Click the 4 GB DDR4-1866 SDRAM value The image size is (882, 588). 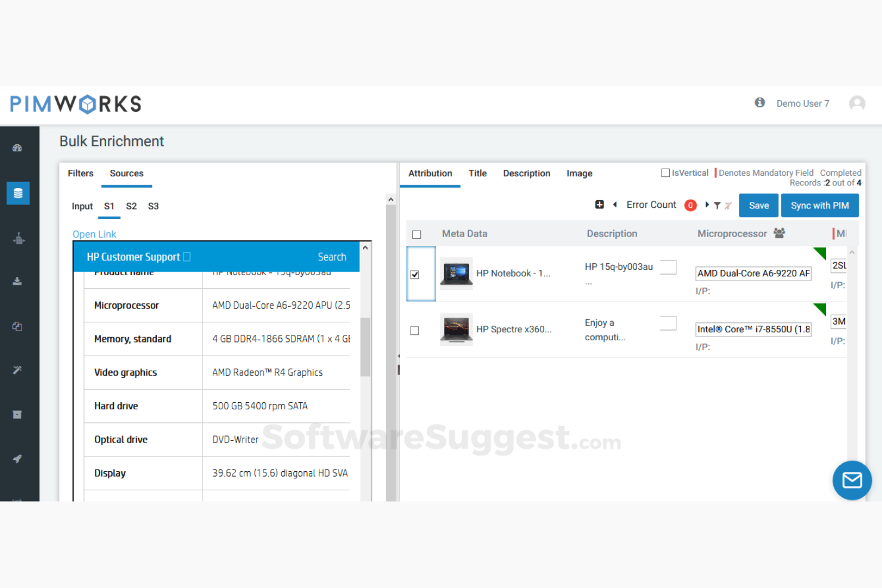(281, 339)
